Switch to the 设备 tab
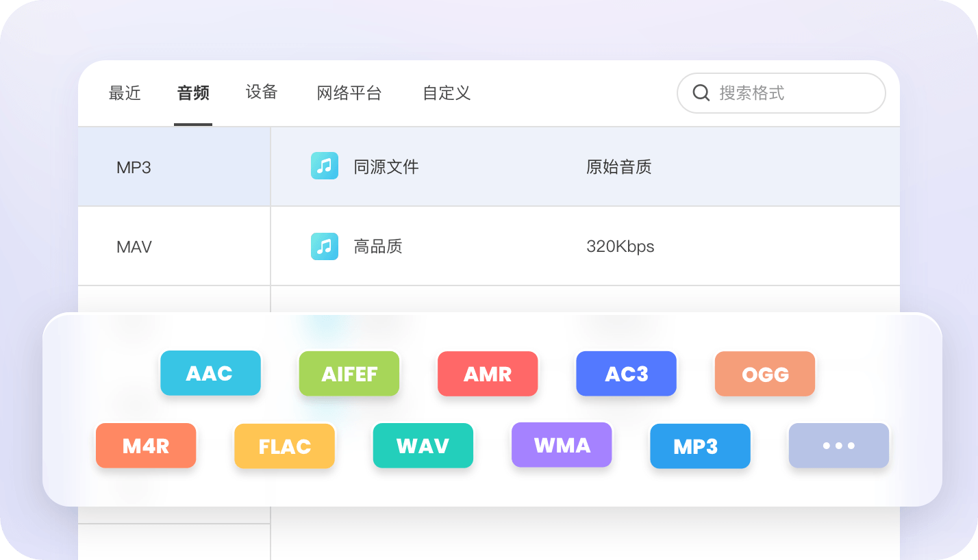The height and width of the screenshot is (560, 978). pos(262,92)
